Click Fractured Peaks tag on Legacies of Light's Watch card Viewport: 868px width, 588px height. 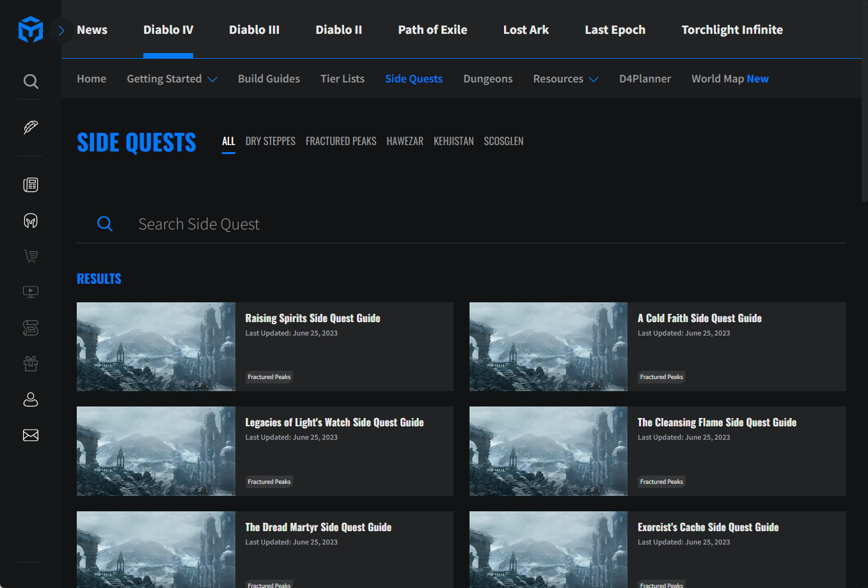(269, 482)
